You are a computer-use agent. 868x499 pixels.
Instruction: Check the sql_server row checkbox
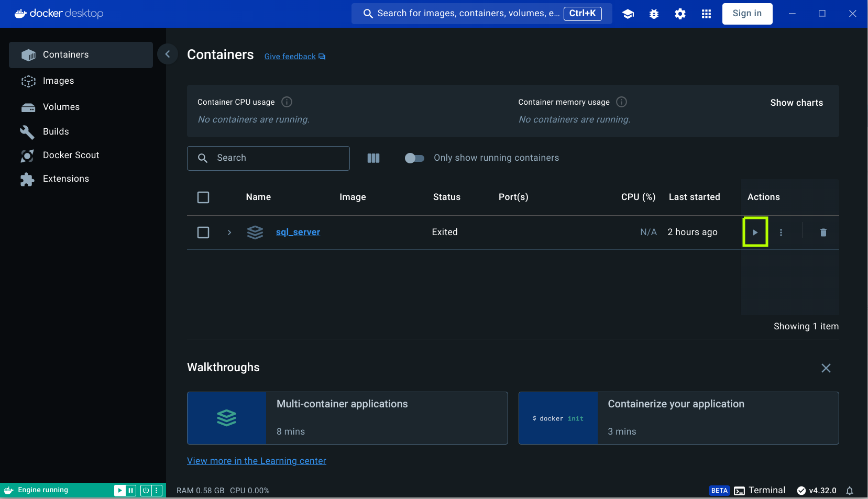pyautogui.click(x=203, y=232)
